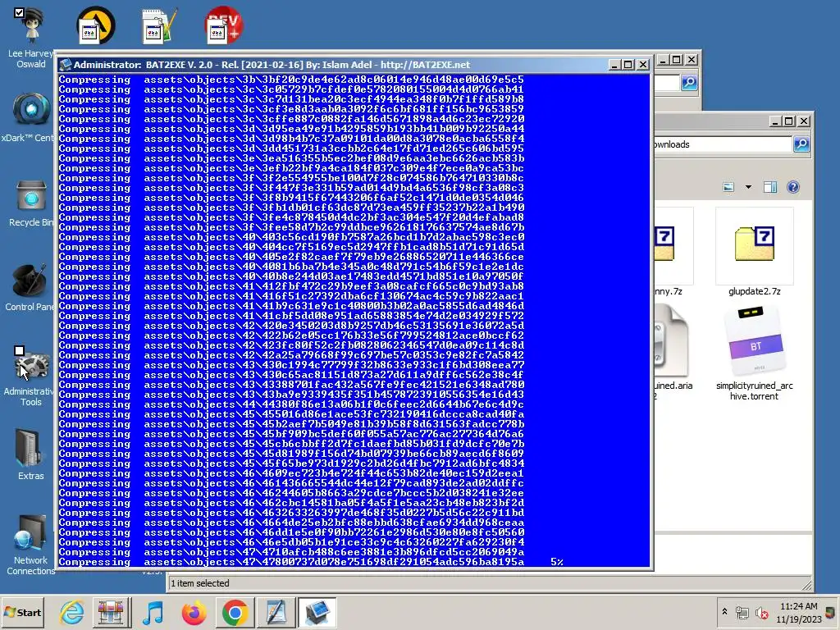
Task: Open the Control Panel desktop icon
Action: click(x=31, y=287)
